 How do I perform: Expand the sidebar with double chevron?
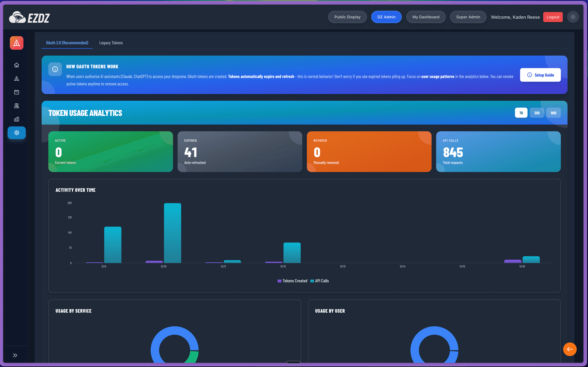pos(15,355)
